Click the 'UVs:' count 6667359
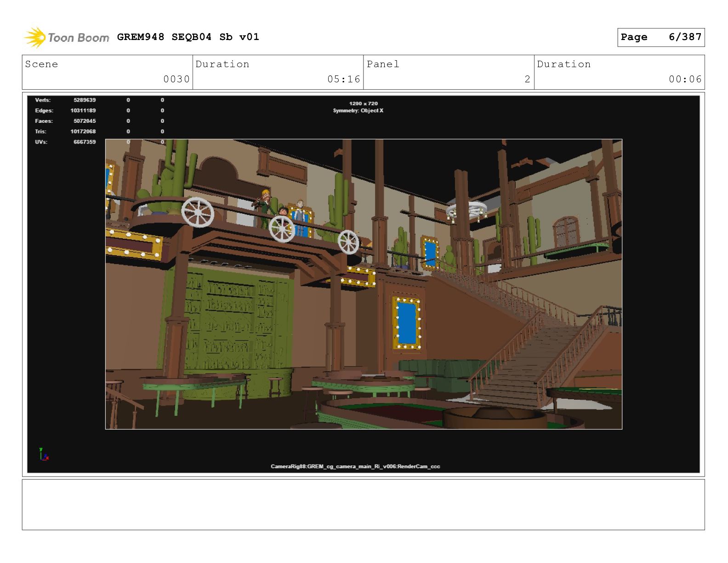The height and width of the screenshot is (563, 728). tap(85, 142)
